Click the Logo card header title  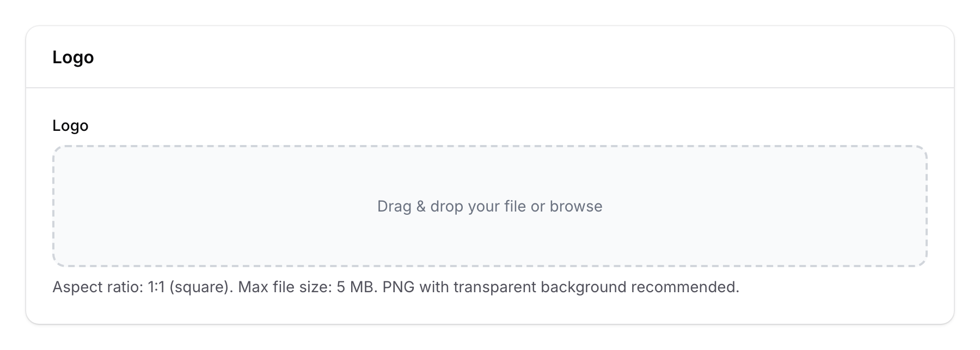click(72, 57)
